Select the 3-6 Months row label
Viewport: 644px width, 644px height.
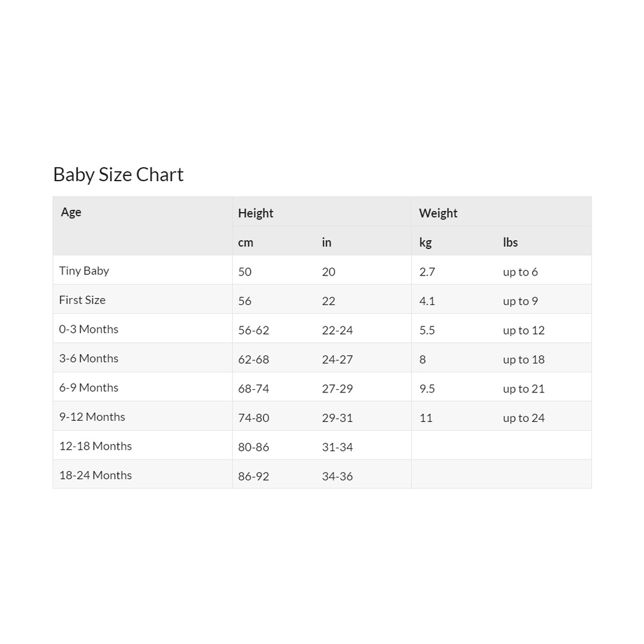point(89,358)
